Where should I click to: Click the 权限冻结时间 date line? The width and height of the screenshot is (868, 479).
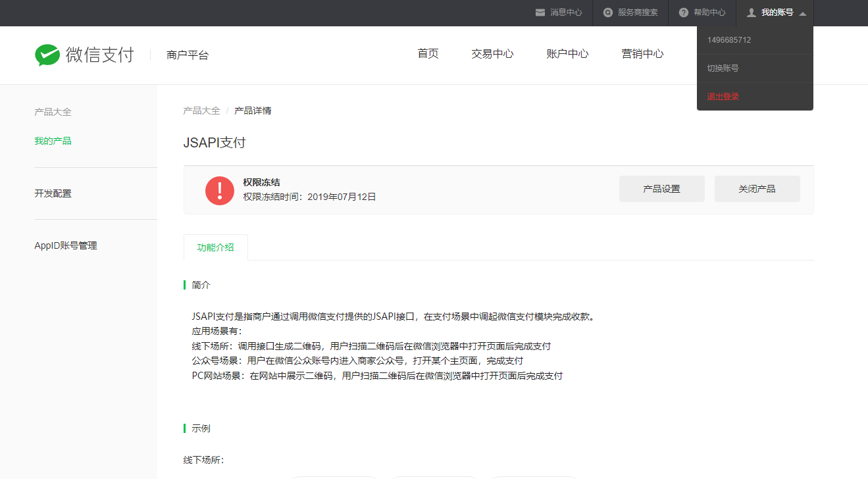tap(309, 197)
